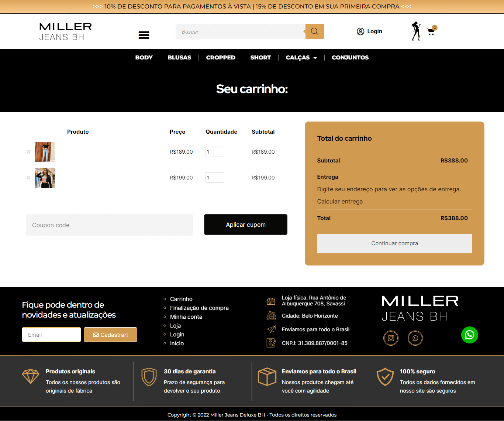This screenshot has width=504, height=421.
Task: Focus the newsletter Email field
Action: click(51, 335)
